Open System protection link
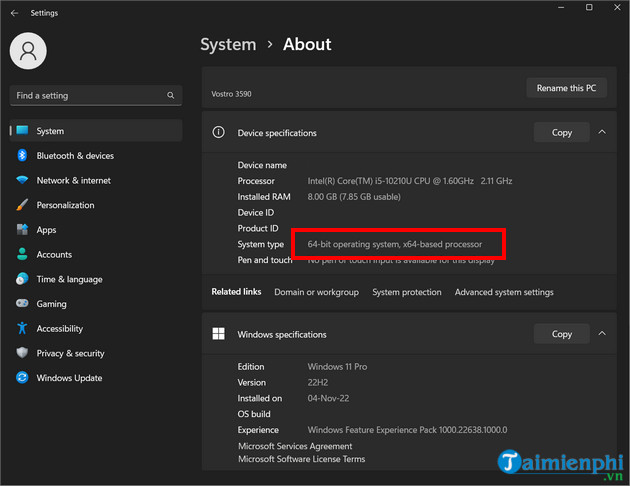 407,292
